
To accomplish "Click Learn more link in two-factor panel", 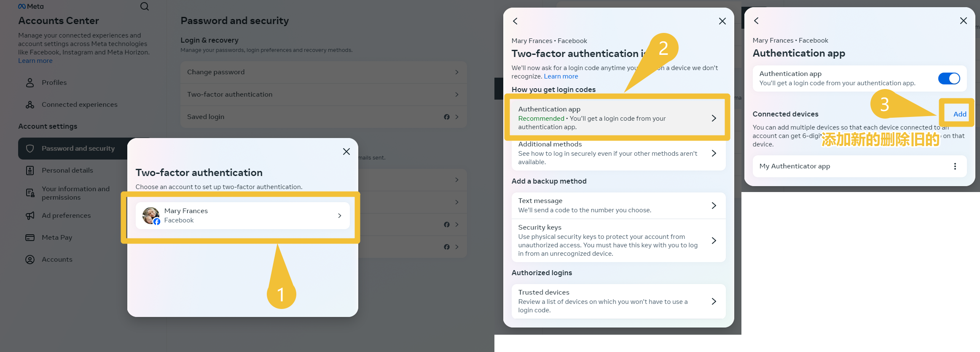I will pyautogui.click(x=561, y=76).
